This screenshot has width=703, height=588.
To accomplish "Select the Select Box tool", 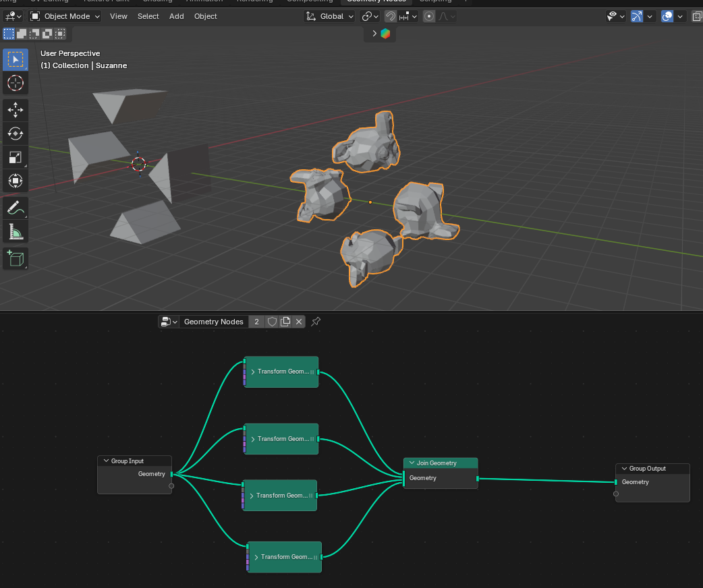I will point(16,59).
